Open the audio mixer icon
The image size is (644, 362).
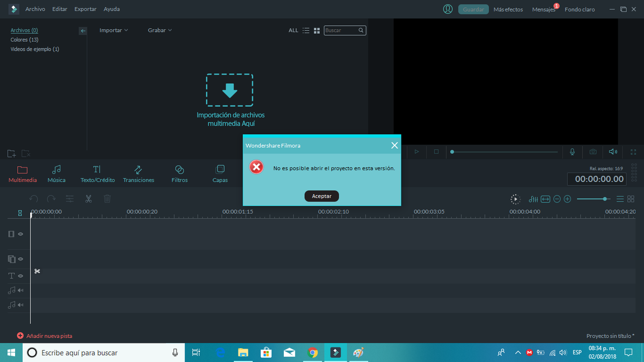coord(533,199)
